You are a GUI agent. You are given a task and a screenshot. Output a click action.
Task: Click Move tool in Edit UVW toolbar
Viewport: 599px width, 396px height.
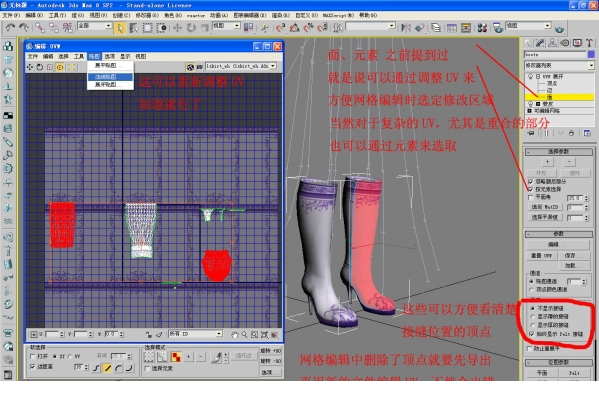30,67
